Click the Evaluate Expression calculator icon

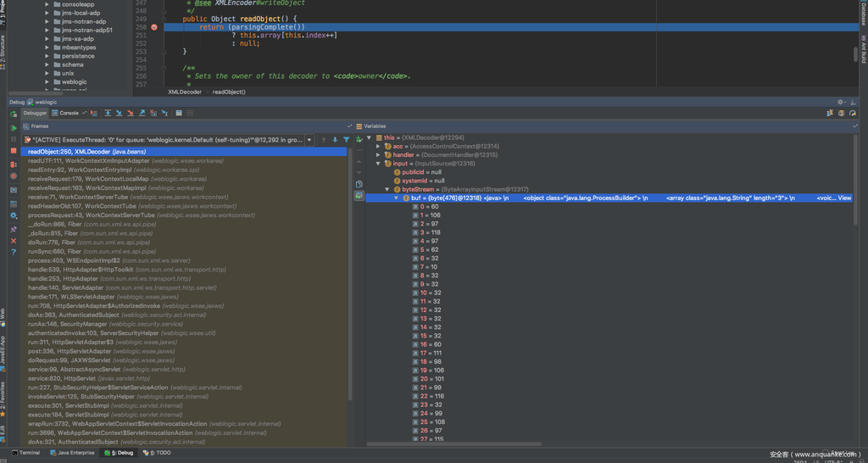179,113
